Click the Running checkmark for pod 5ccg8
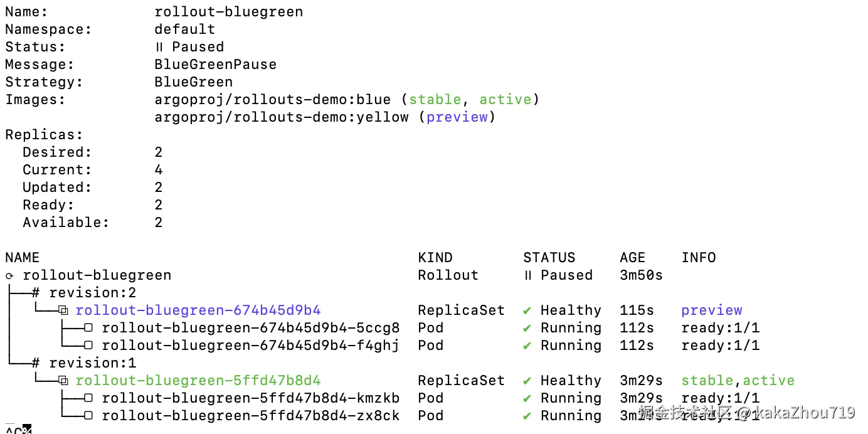Image resolution: width=868 pixels, height=434 pixels. tap(527, 328)
